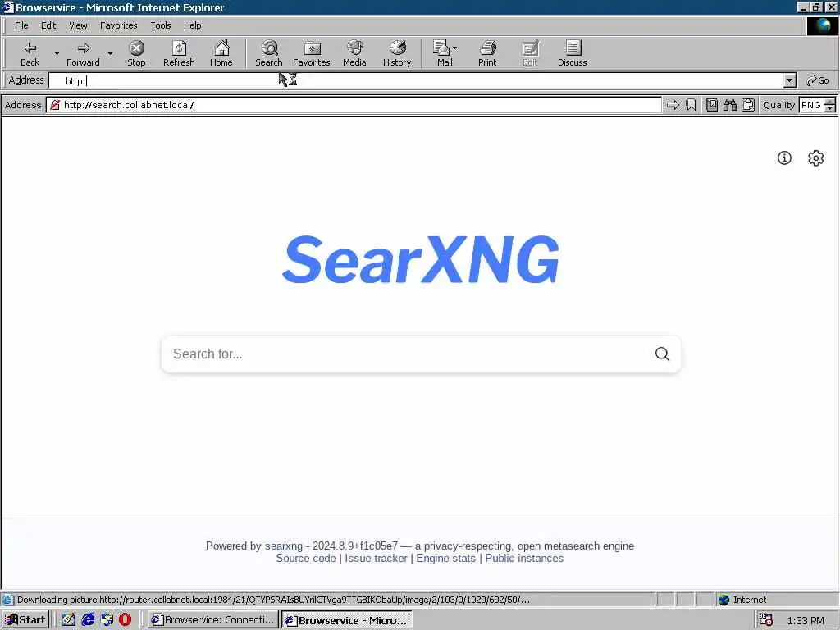Open SearXNG about info icon
This screenshot has height=630, width=840.
coord(784,158)
